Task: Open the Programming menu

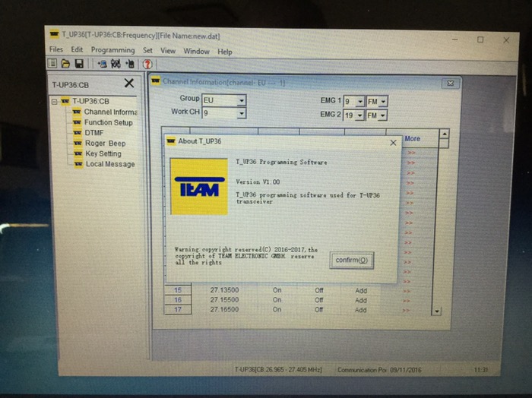Action: [x=112, y=50]
